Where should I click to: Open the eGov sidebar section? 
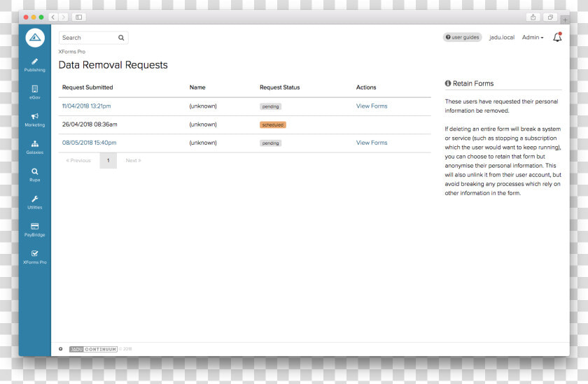click(35, 92)
